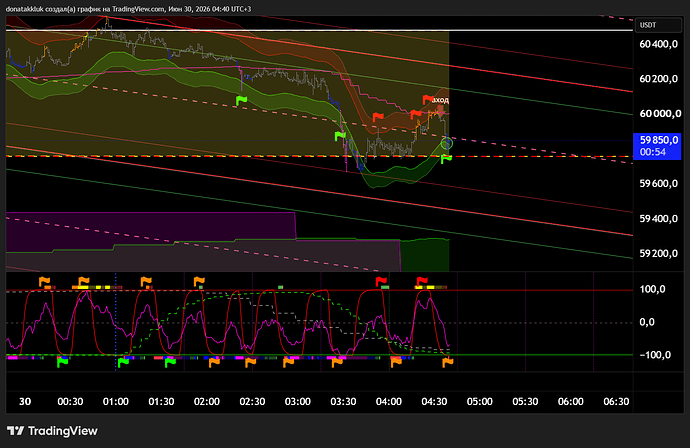Click the 60 200,0 price axis label

[x=658, y=79]
